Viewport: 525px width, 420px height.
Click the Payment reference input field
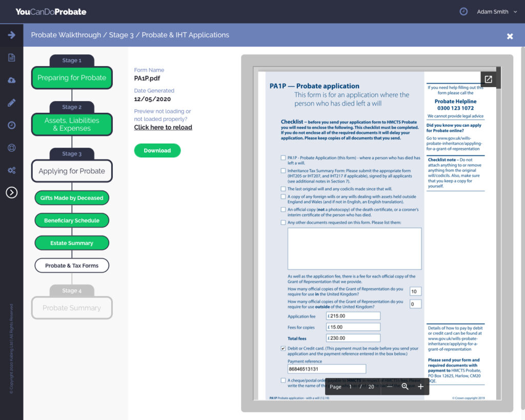point(327,369)
